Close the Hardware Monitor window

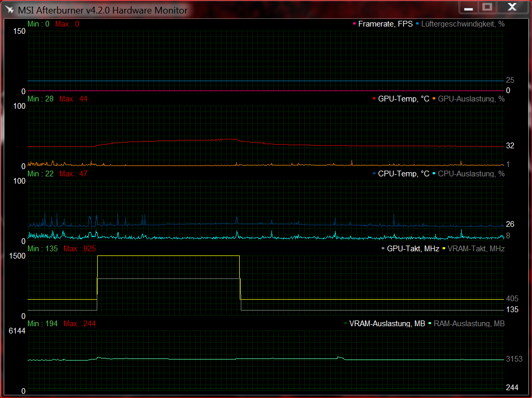pyautogui.click(x=512, y=7)
